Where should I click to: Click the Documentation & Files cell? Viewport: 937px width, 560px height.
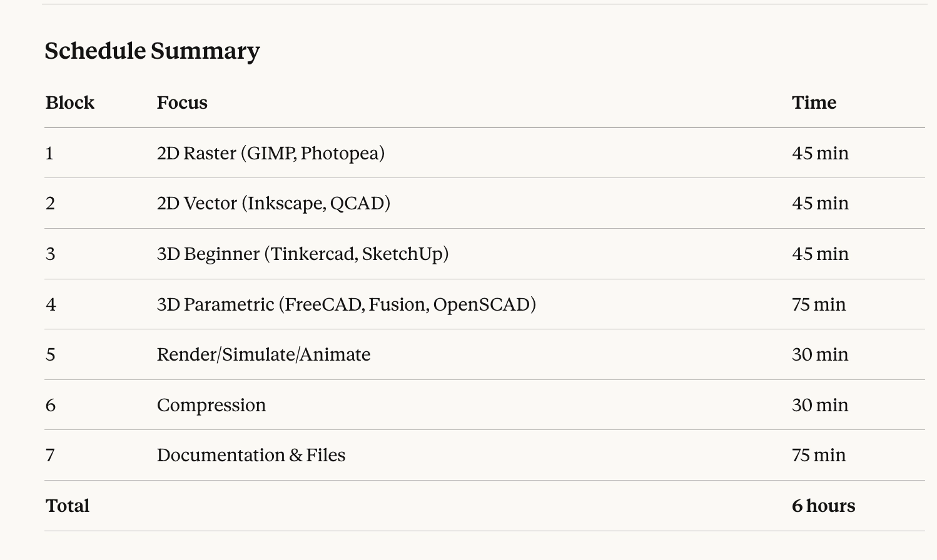tap(251, 455)
